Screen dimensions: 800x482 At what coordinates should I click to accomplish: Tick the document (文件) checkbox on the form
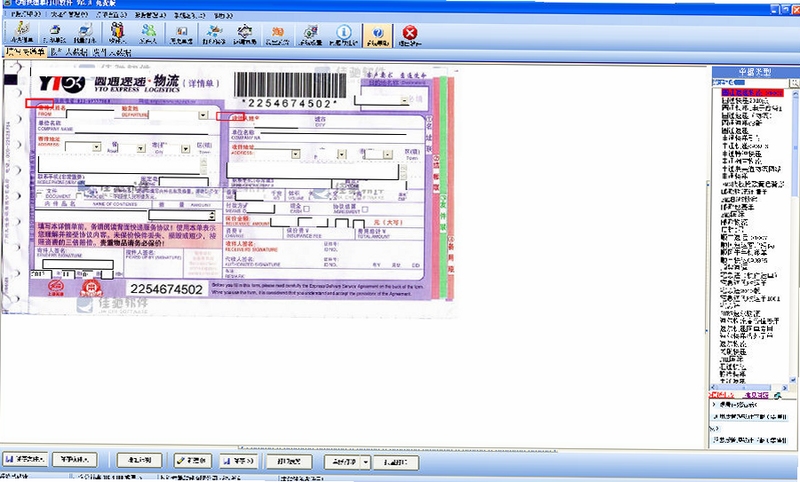point(40,193)
